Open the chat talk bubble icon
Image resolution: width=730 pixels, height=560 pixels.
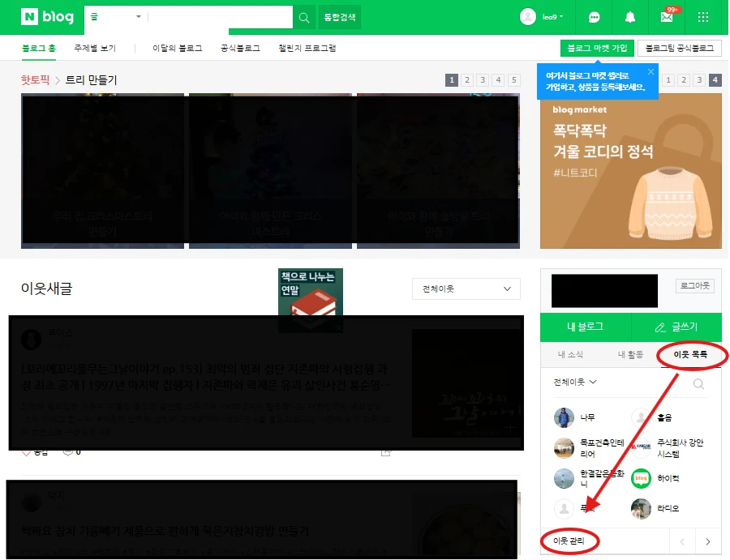click(x=594, y=17)
